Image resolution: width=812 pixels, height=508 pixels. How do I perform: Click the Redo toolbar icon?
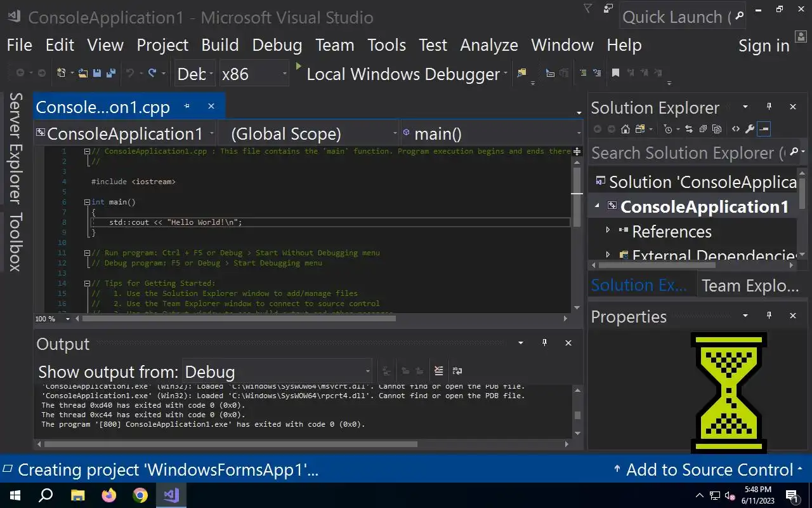click(152, 74)
